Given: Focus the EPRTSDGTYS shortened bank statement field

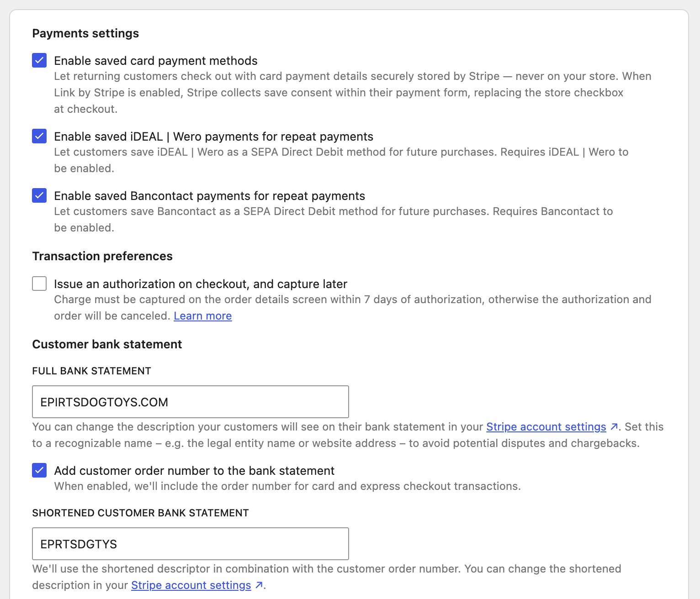Looking at the screenshot, I should [x=191, y=544].
